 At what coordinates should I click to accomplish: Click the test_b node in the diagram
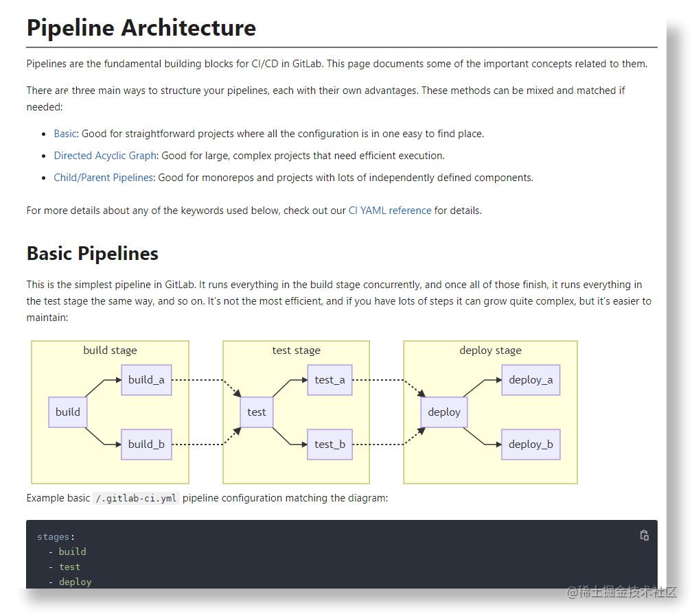coord(329,445)
